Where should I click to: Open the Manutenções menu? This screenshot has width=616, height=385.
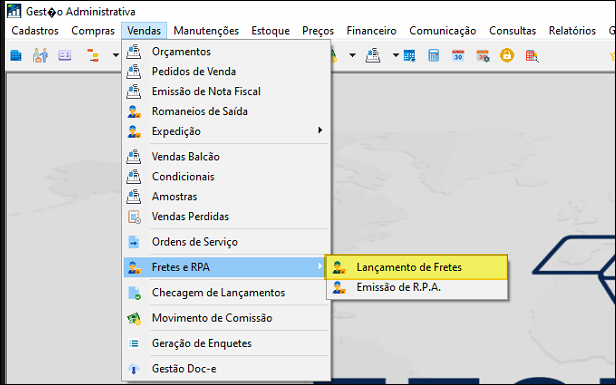[x=206, y=31]
